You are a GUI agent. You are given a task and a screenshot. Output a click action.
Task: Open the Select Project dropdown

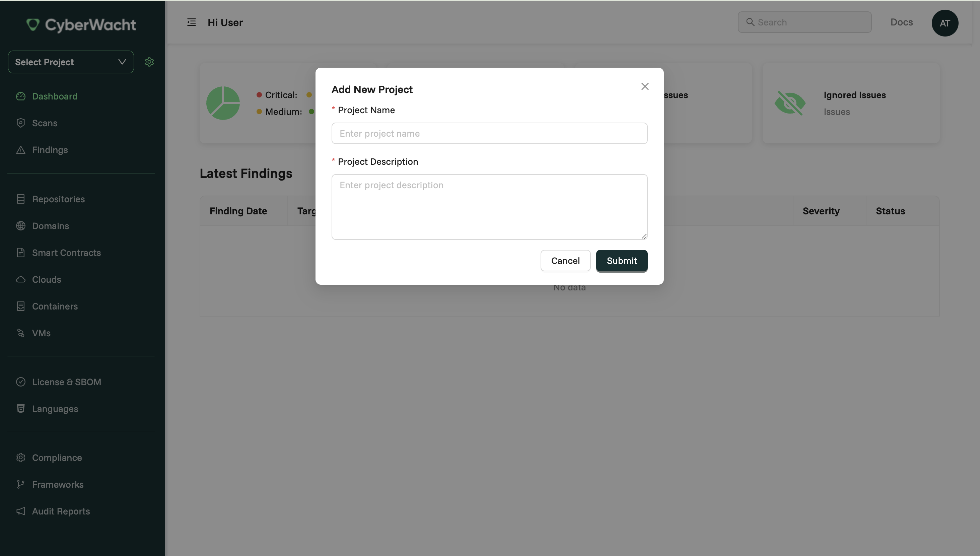click(x=70, y=62)
